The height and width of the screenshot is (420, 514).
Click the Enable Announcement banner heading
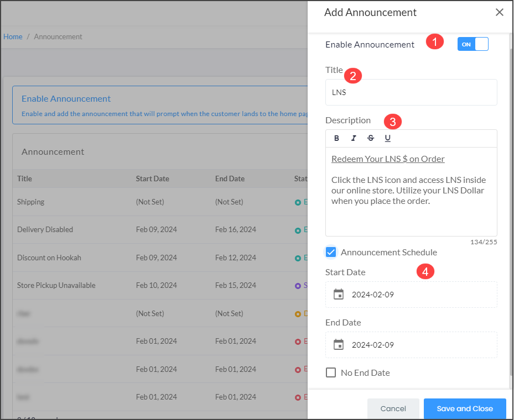tap(66, 98)
